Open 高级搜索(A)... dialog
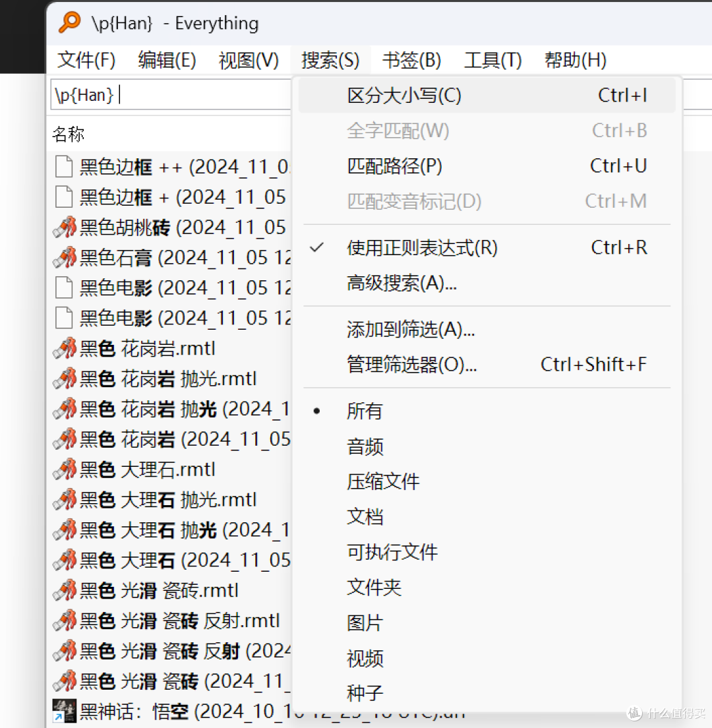712x728 pixels. click(487, 283)
